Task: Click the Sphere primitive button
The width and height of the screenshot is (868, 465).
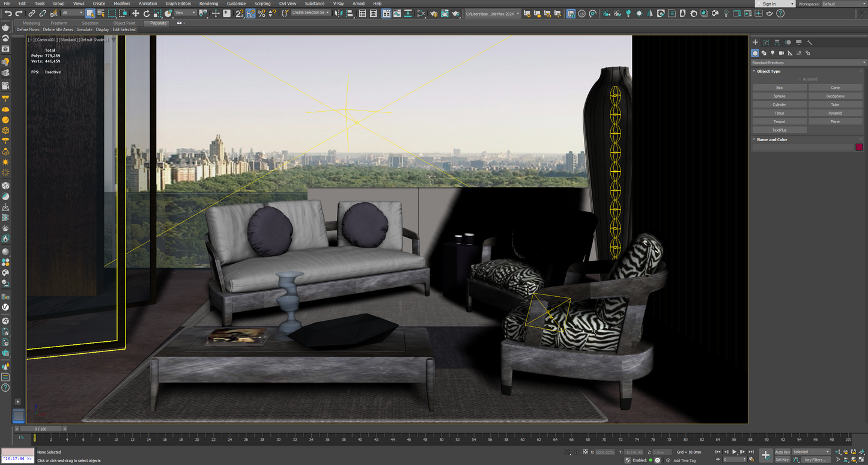Action: click(x=779, y=96)
